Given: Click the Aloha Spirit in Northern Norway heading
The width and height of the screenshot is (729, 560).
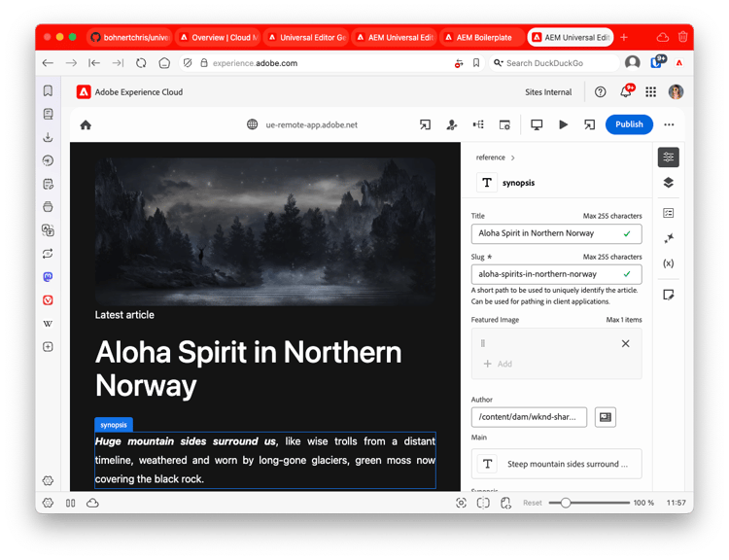Looking at the screenshot, I should [248, 368].
